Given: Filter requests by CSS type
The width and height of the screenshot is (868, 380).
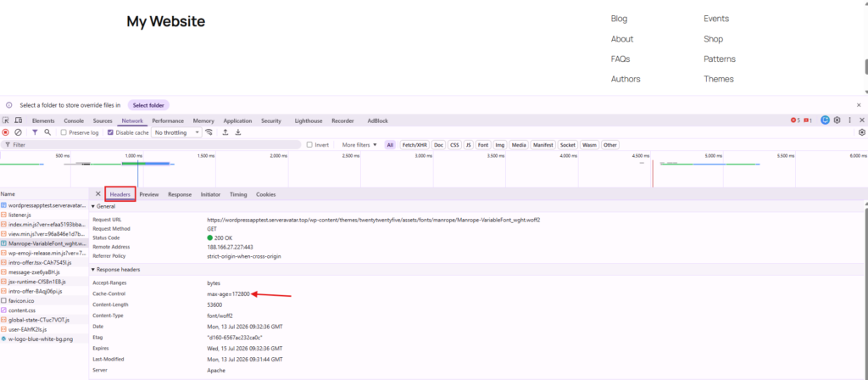Looking at the screenshot, I should [x=454, y=144].
